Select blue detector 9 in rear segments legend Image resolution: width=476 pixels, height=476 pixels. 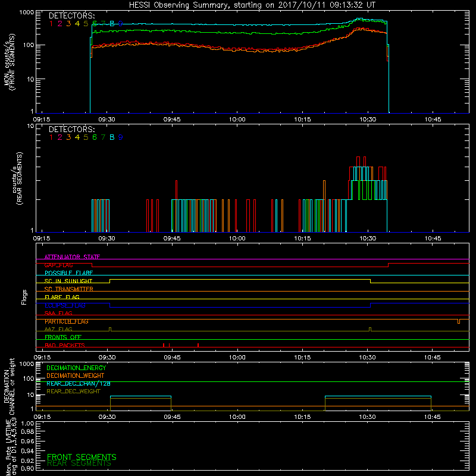pos(121,137)
